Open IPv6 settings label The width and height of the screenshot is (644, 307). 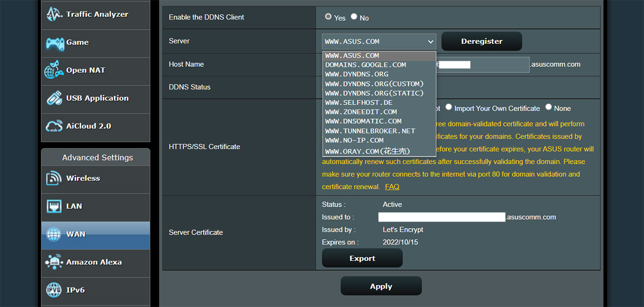[75, 290]
